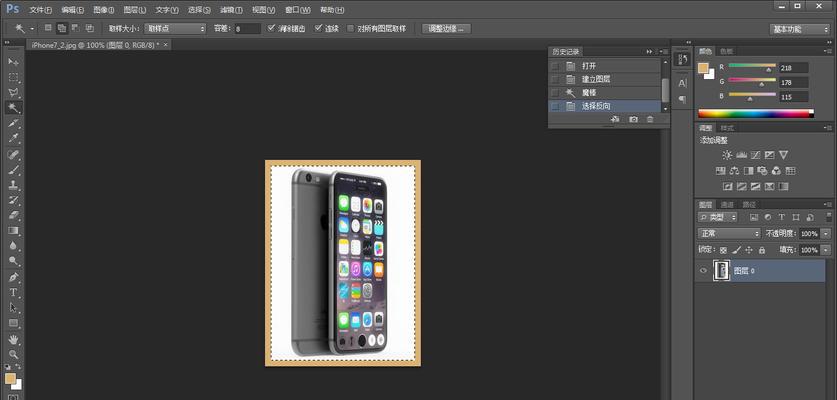Click Add to selection mode button
Image resolution: width=837 pixels, height=400 pixels.
pos(62,28)
